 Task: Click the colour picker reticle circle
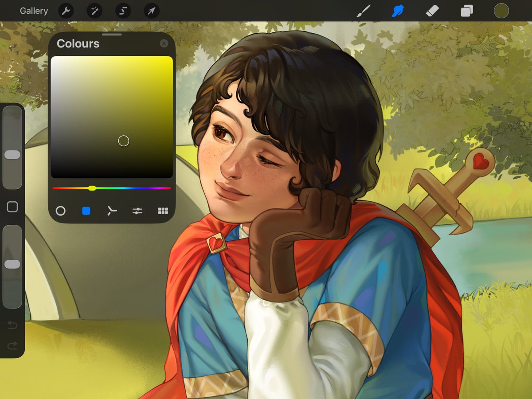tap(124, 141)
